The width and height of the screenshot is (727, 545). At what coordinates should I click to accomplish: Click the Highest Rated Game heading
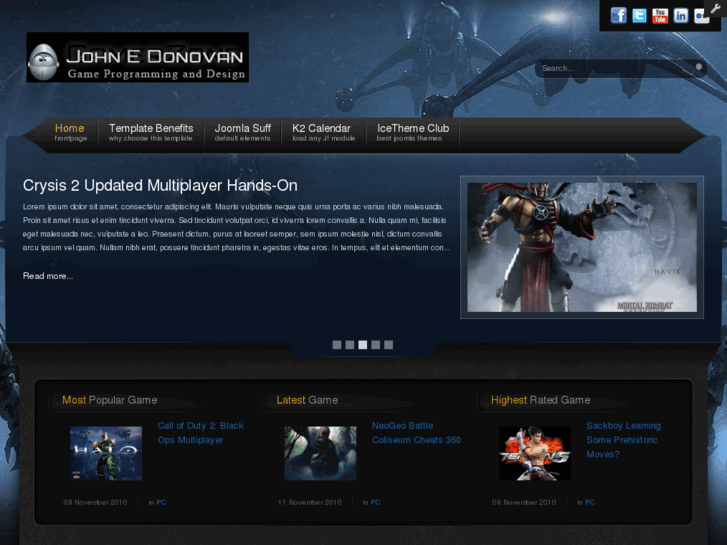[x=541, y=400]
